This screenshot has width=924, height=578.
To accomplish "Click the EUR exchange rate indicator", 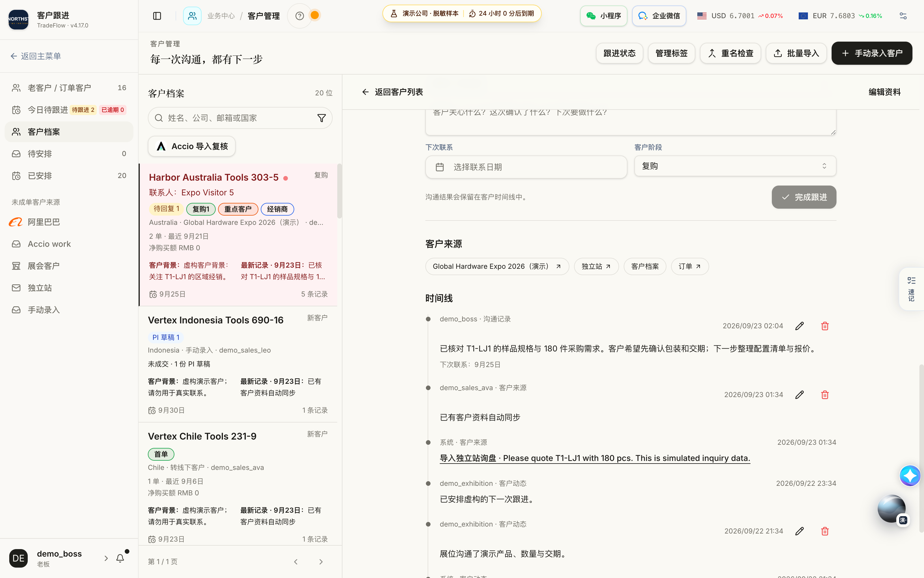I will pos(840,16).
